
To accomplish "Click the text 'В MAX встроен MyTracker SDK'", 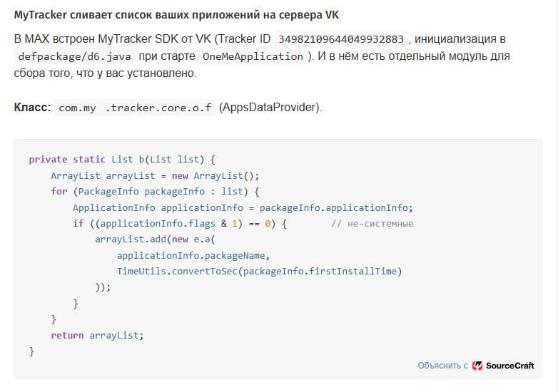I will (96, 38).
